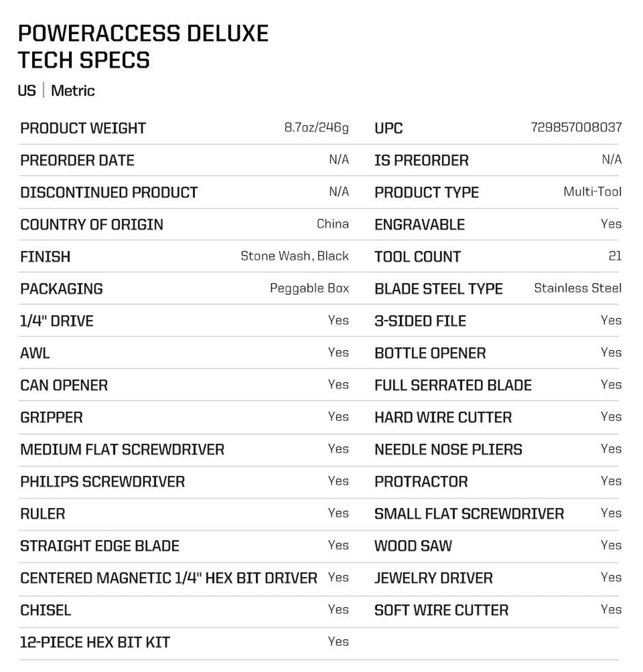Click the Protractor row label
The image size is (643, 672).
(x=421, y=482)
